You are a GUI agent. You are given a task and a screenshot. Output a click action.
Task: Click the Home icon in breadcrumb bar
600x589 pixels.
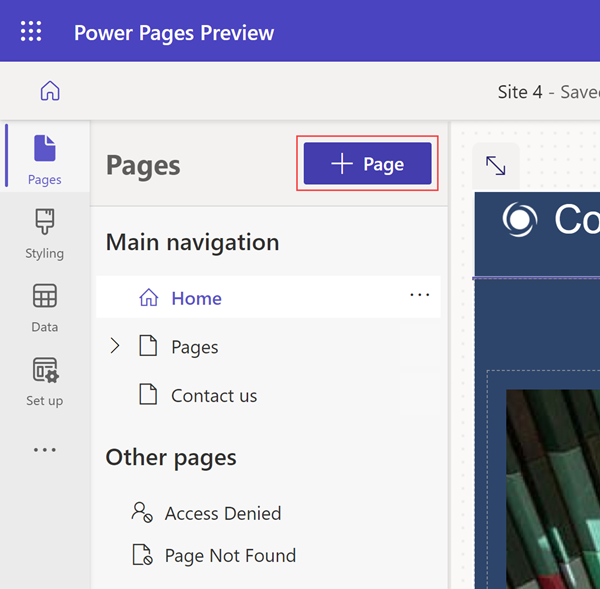(x=50, y=91)
